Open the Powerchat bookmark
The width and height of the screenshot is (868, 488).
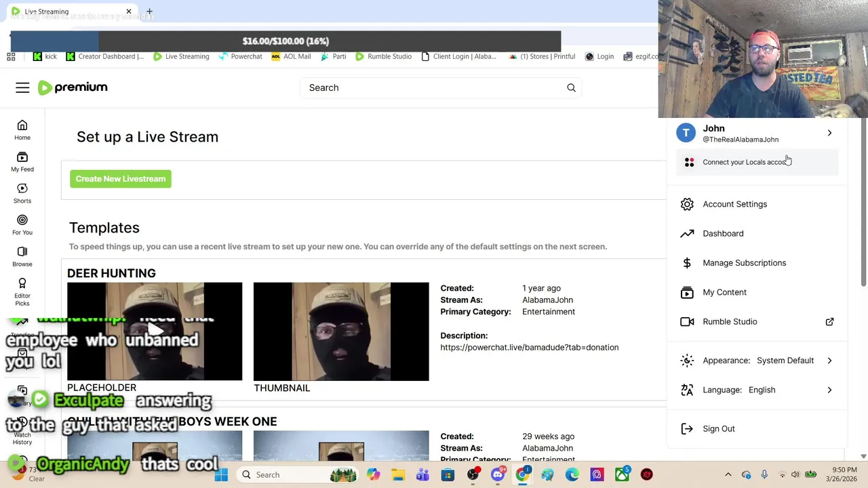[x=240, y=56]
